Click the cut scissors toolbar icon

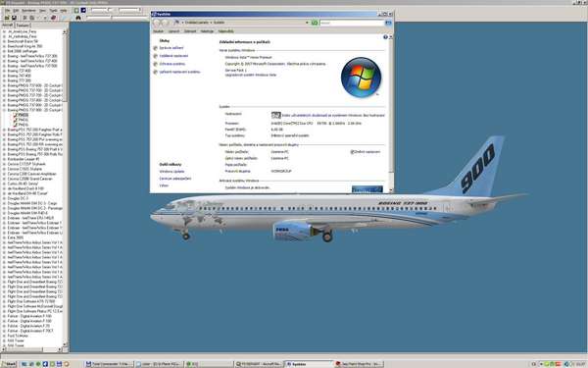tap(24, 18)
